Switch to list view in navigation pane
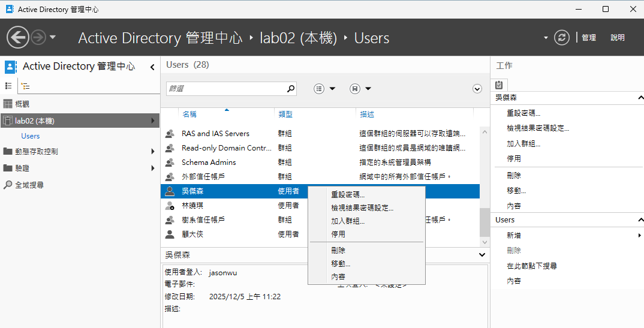Viewport: 644px width, 328px height. tap(8, 86)
